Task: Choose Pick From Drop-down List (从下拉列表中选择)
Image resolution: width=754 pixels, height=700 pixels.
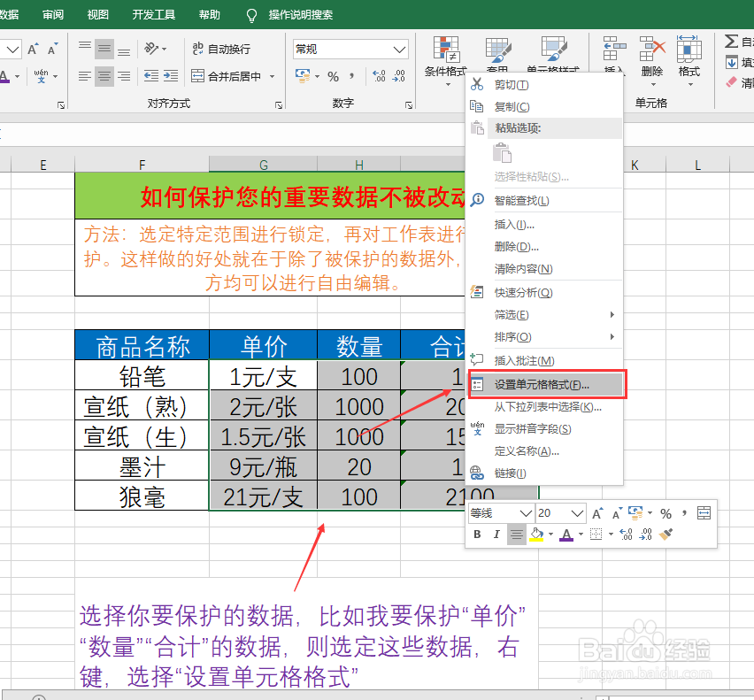Action: (x=544, y=407)
